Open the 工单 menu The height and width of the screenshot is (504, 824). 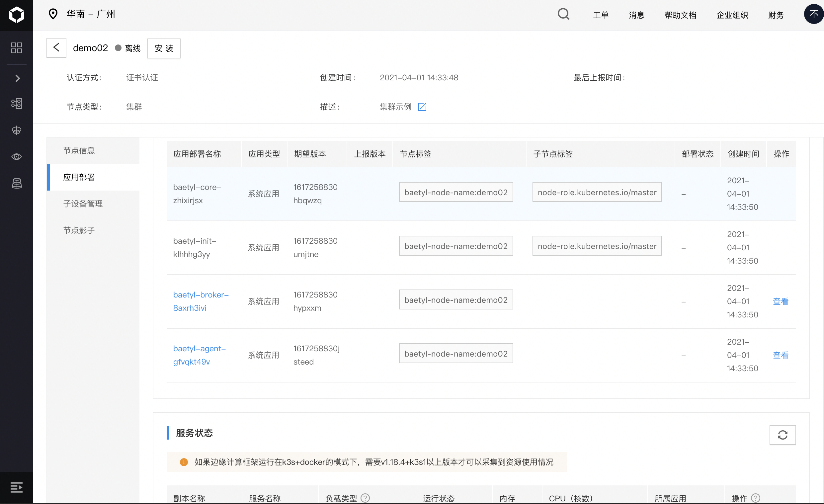(x=601, y=15)
